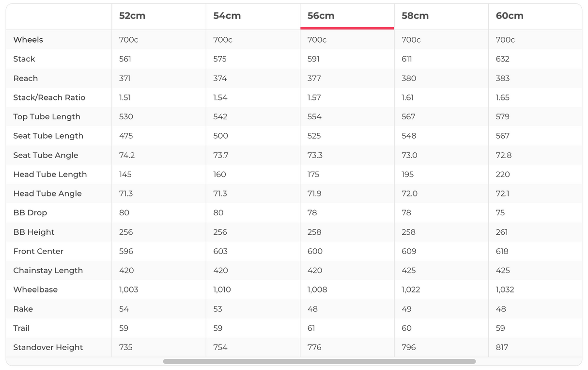
Task: Click the BB Drop row label
Action: click(x=30, y=213)
